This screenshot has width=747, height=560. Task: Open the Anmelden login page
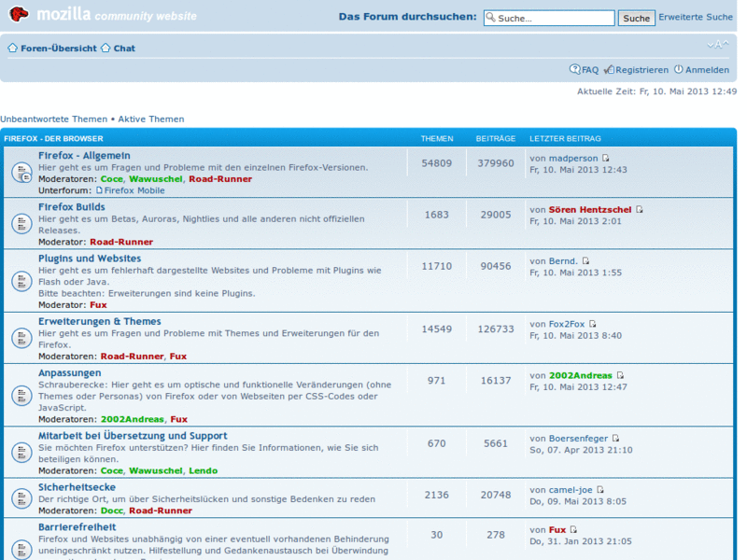tap(707, 70)
